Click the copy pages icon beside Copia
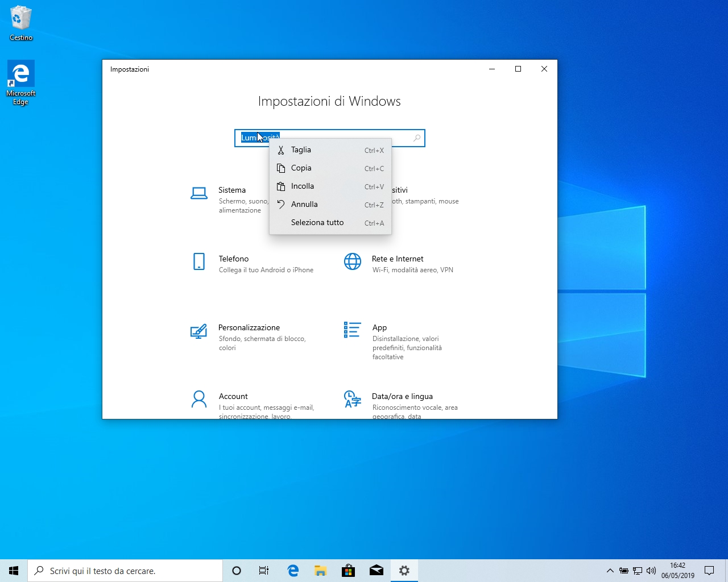This screenshot has height=582, width=728. [280, 168]
